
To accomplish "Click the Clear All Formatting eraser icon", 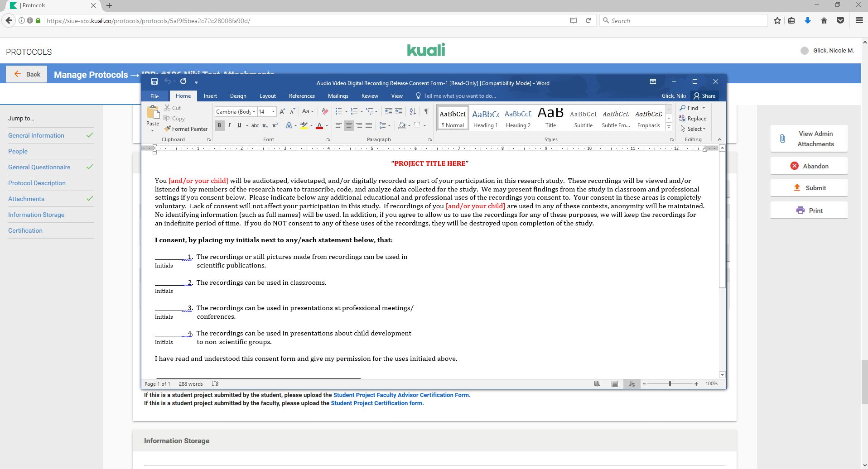I will (x=324, y=111).
